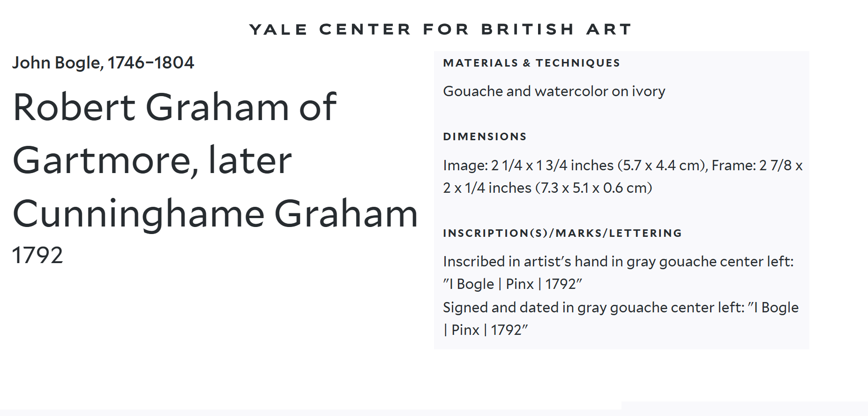Image resolution: width=868 pixels, height=416 pixels.
Task: Click 'Frame: 2 7/8 x' dimension text
Action: (x=757, y=166)
